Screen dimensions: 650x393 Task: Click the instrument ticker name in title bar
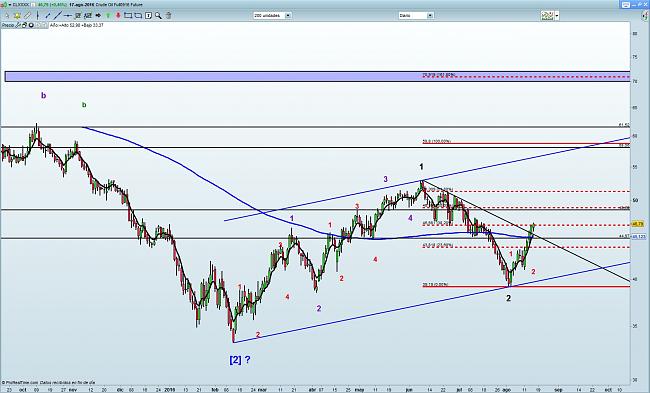[21, 5]
